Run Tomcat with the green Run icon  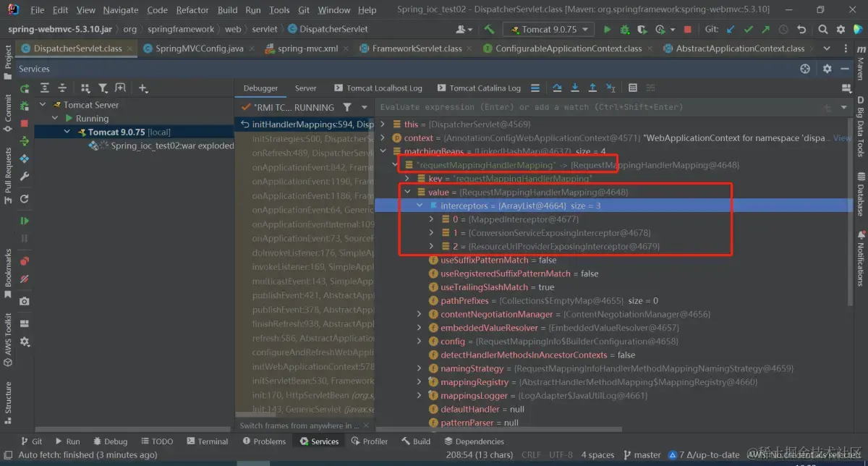click(x=607, y=30)
